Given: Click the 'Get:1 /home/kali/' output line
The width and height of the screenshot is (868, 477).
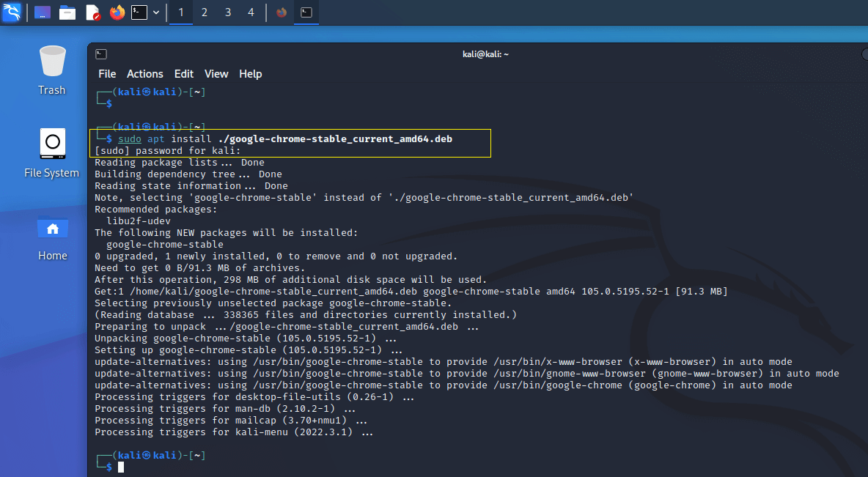Looking at the screenshot, I should (x=411, y=291).
